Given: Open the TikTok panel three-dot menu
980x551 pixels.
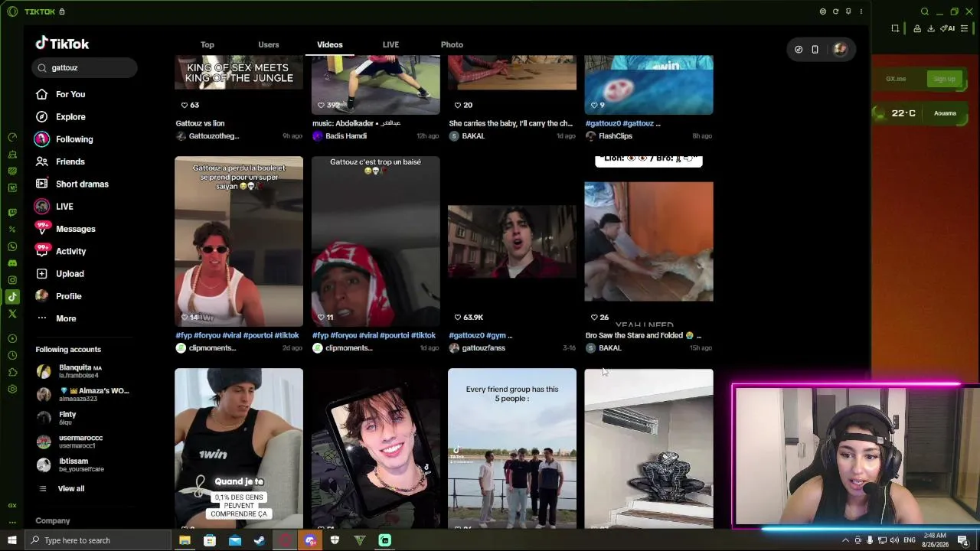Looking at the screenshot, I should (861, 11).
